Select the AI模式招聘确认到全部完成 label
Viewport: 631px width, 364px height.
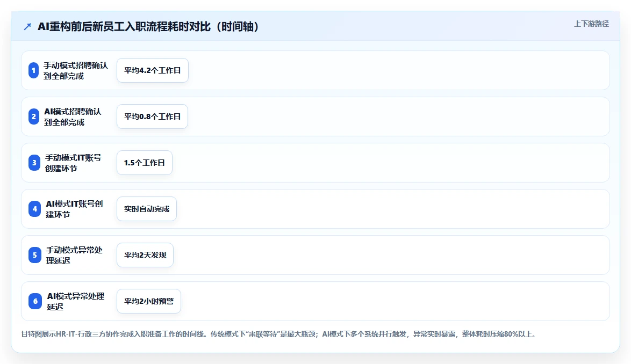pos(73,117)
